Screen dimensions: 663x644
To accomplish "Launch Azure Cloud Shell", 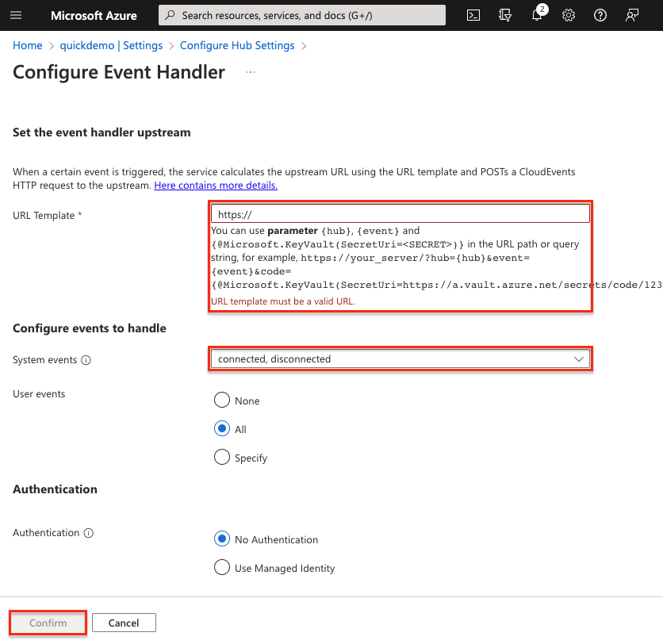I will (x=473, y=15).
